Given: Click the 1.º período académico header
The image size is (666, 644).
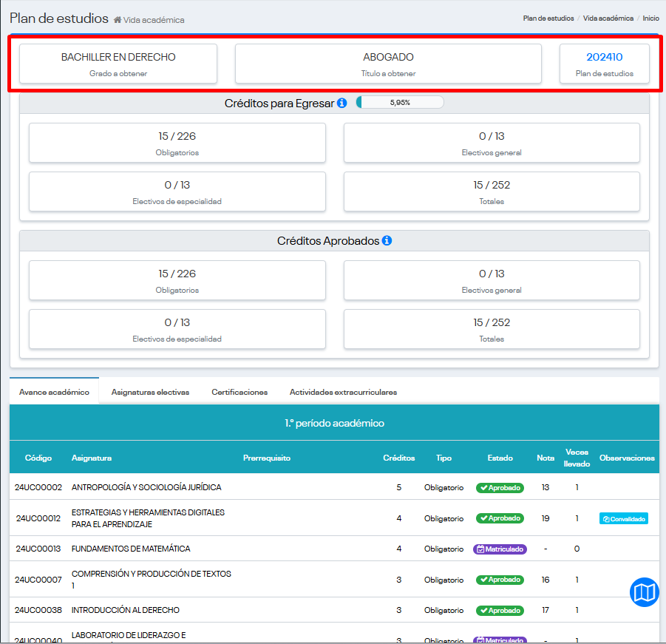Looking at the screenshot, I should tap(334, 424).
